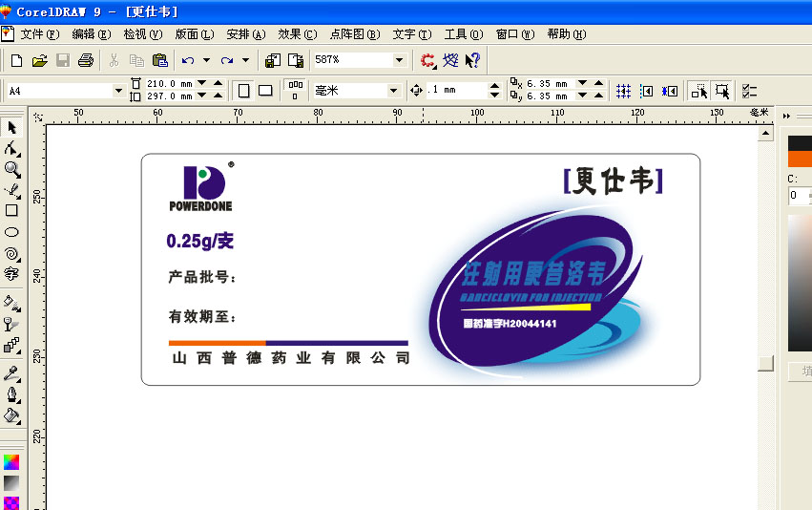Click the Print icon

point(86,60)
